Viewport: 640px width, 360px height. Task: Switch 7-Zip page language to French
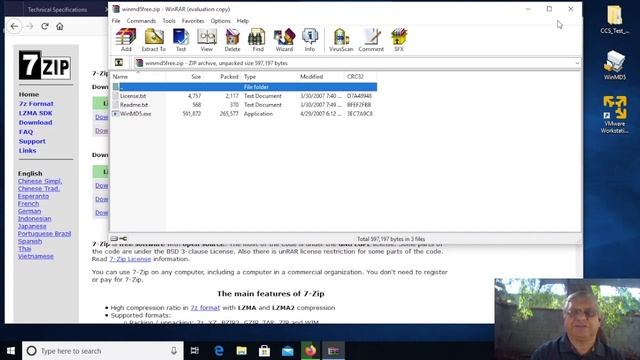point(29,204)
